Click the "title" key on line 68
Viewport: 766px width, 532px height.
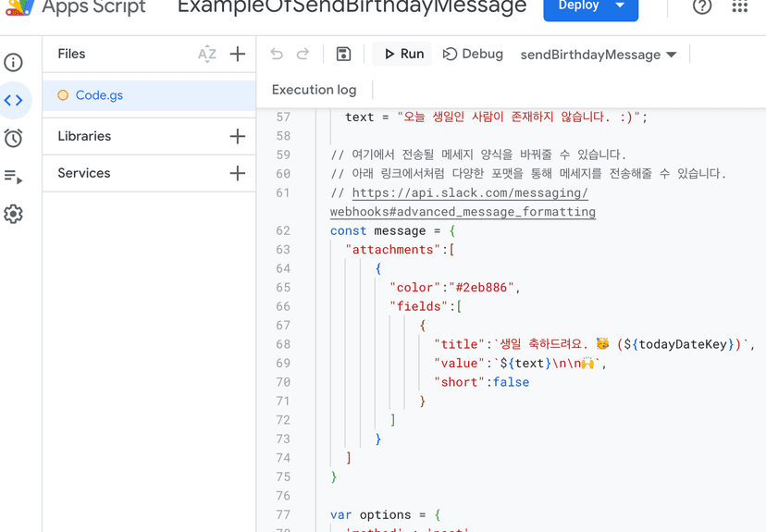pos(459,344)
